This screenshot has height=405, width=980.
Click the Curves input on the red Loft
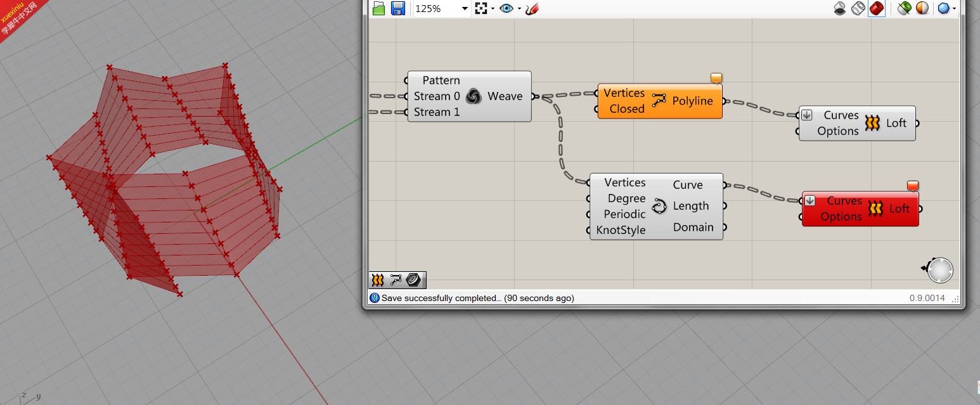[x=844, y=201]
